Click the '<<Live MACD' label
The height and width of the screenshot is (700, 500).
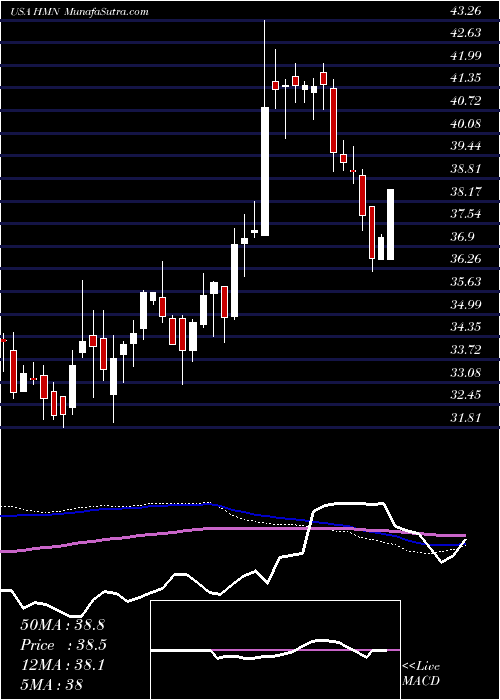[421, 674]
